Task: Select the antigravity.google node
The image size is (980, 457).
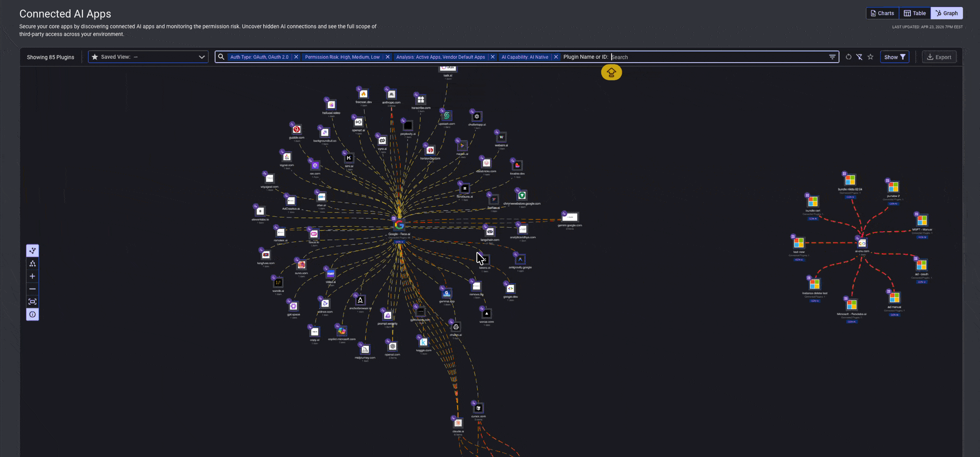Action: (520, 259)
